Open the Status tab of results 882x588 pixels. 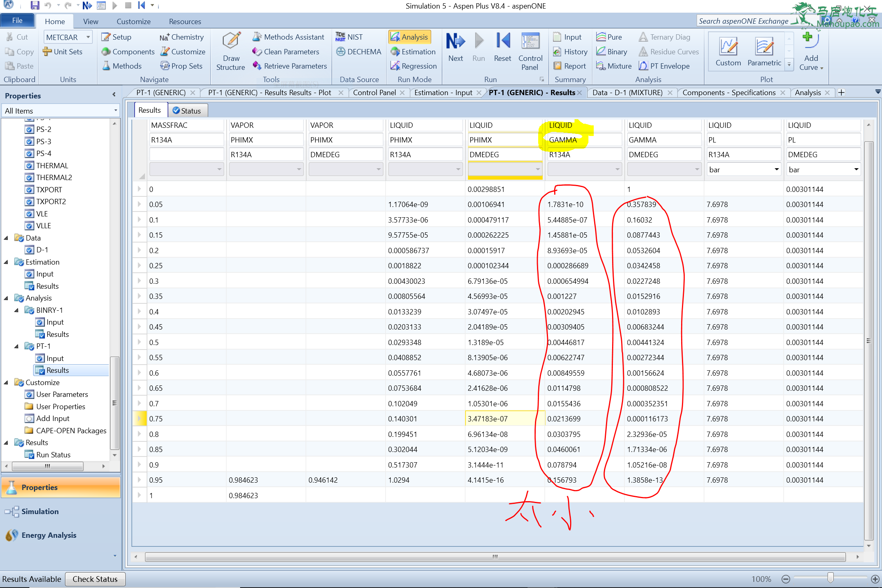click(x=187, y=111)
